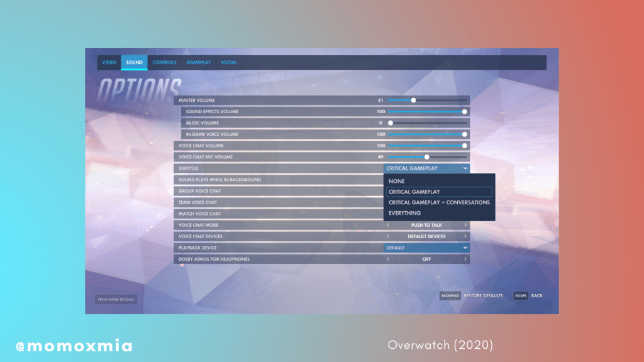This screenshot has width=644, height=362.
Task: Toggle Dolby Atmos using left arrow
Action: 387,259
